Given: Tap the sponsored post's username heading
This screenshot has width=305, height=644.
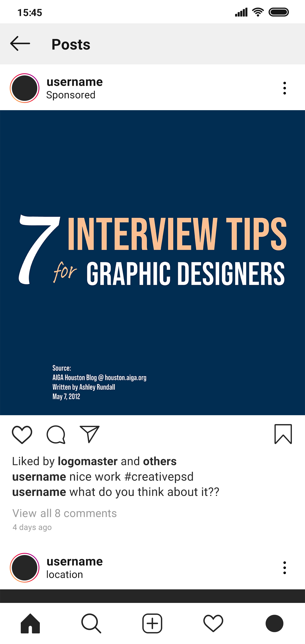Looking at the screenshot, I should pyautogui.click(x=75, y=82).
